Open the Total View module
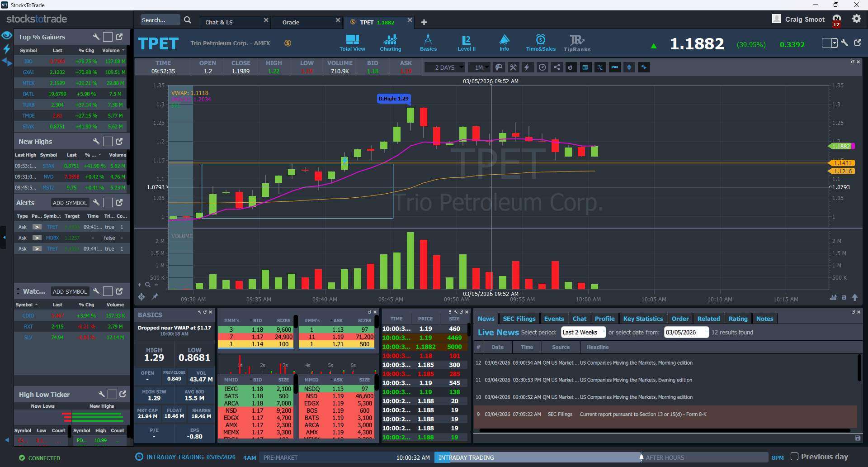The height and width of the screenshot is (467, 868). click(x=352, y=43)
